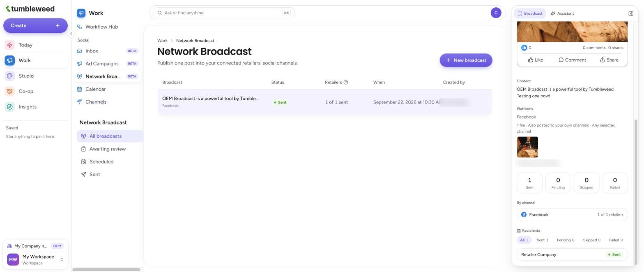
Task: Click the plus icon in Create button
Action: click(x=57, y=25)
